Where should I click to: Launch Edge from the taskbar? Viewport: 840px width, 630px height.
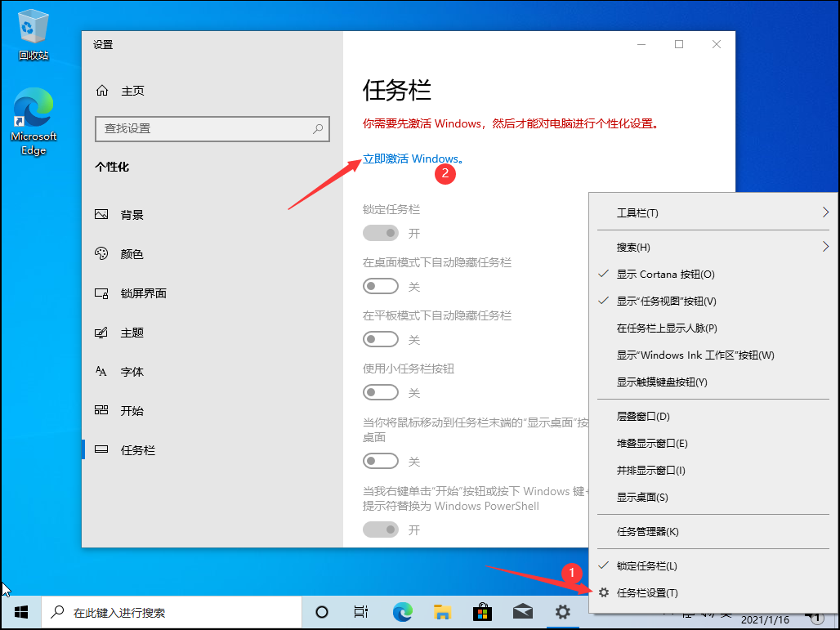402,612
